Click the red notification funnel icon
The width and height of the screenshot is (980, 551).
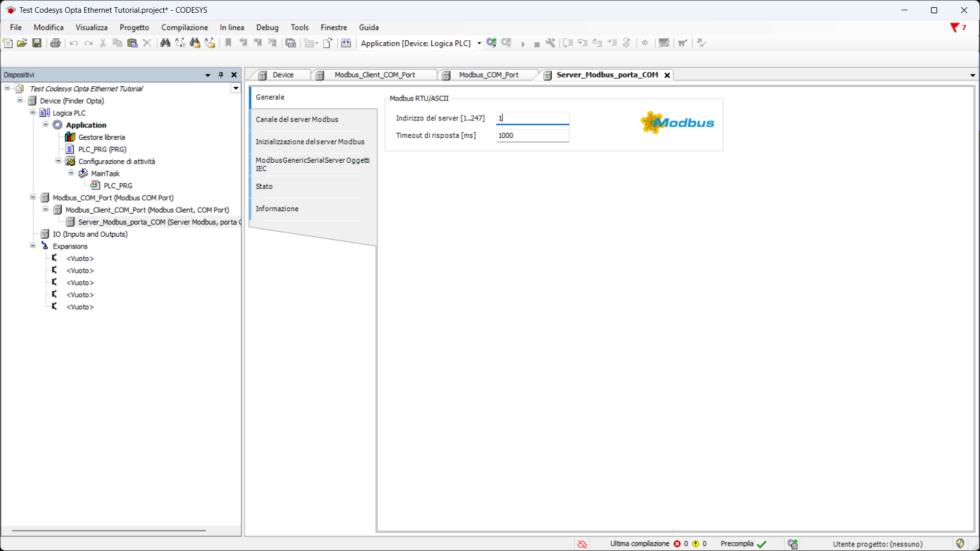pyautogui.click(x=954, y=28)
